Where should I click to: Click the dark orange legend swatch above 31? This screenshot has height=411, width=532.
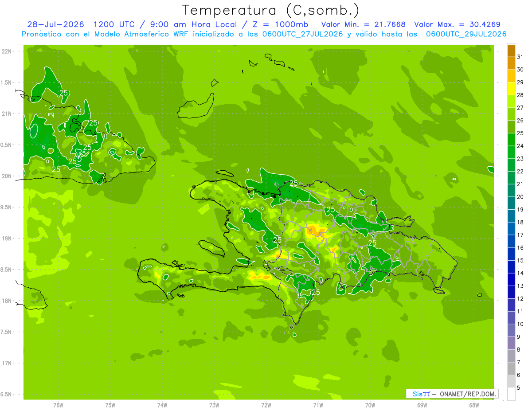pyautogui.click(x=511, y=51)
